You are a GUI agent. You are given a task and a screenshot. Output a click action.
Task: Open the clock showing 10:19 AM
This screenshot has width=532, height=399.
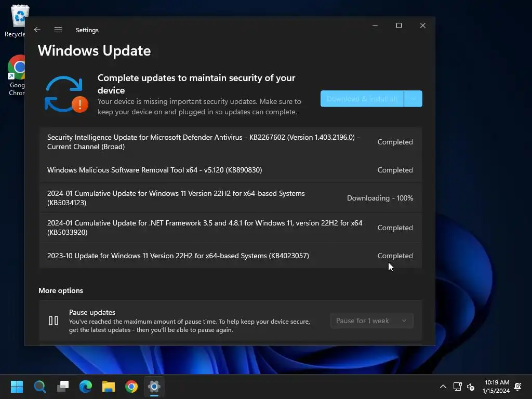(496, 387)
